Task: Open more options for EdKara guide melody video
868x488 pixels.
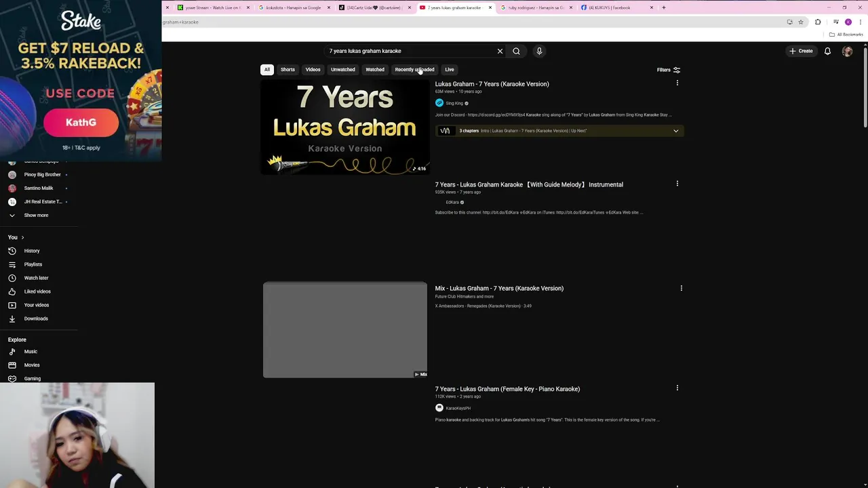Action: click(x=677, y=183)
